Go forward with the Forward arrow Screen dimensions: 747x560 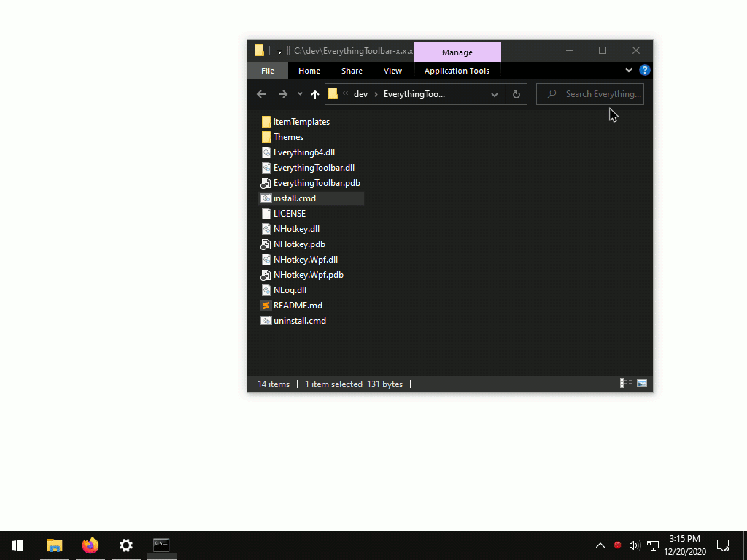pyautogui.click(x=283, y=94)
